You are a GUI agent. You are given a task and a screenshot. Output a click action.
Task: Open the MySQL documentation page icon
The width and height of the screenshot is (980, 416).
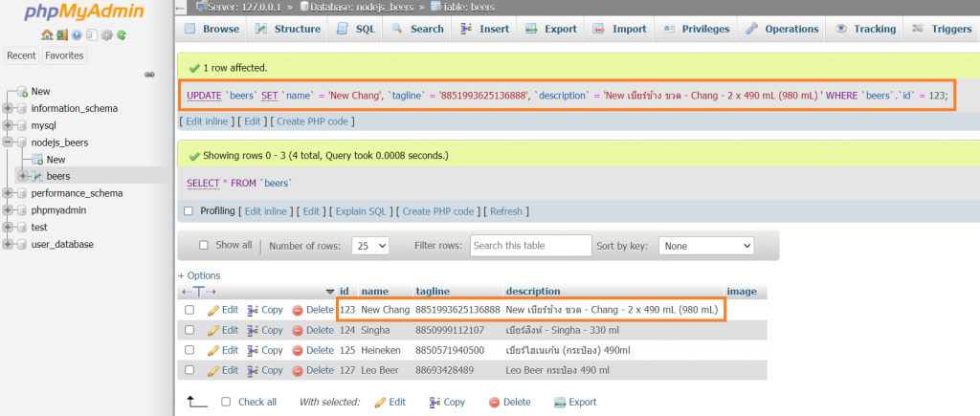click(x=91, y=35)
